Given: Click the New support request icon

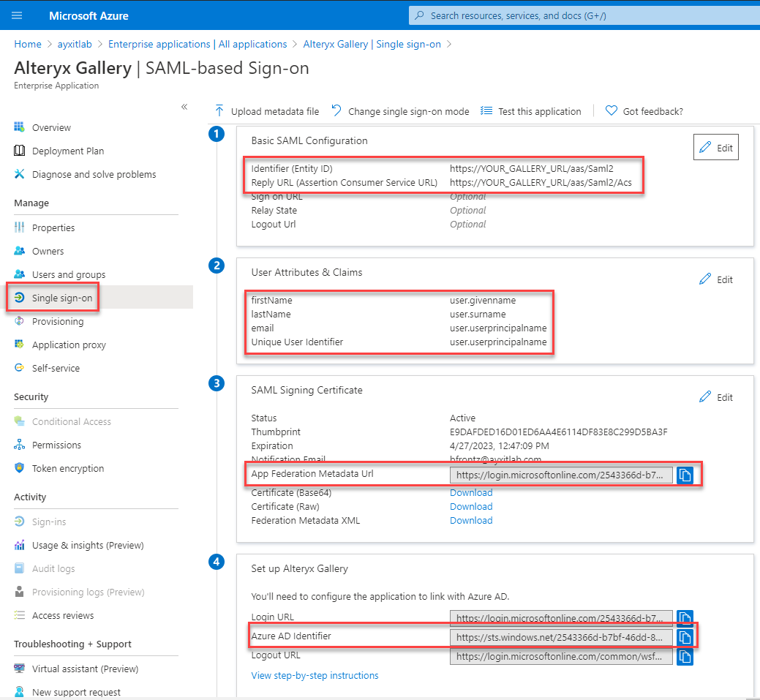Looking at the screenshot, I should 20,692.
